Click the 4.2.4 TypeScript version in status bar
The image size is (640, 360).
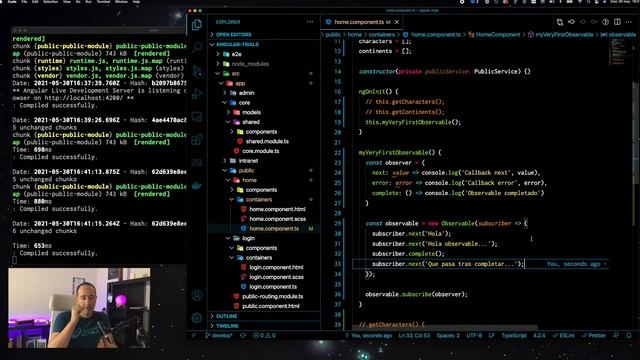(x=539, y=335)
